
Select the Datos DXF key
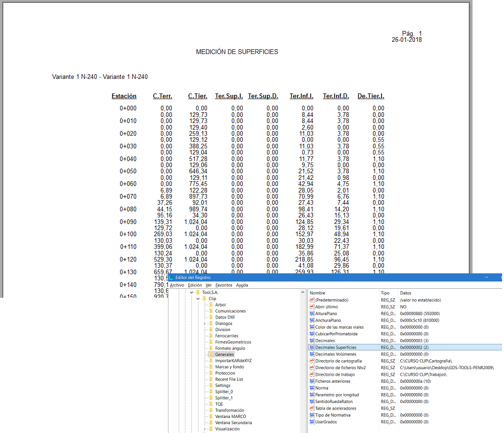click(x=225, y=317)
